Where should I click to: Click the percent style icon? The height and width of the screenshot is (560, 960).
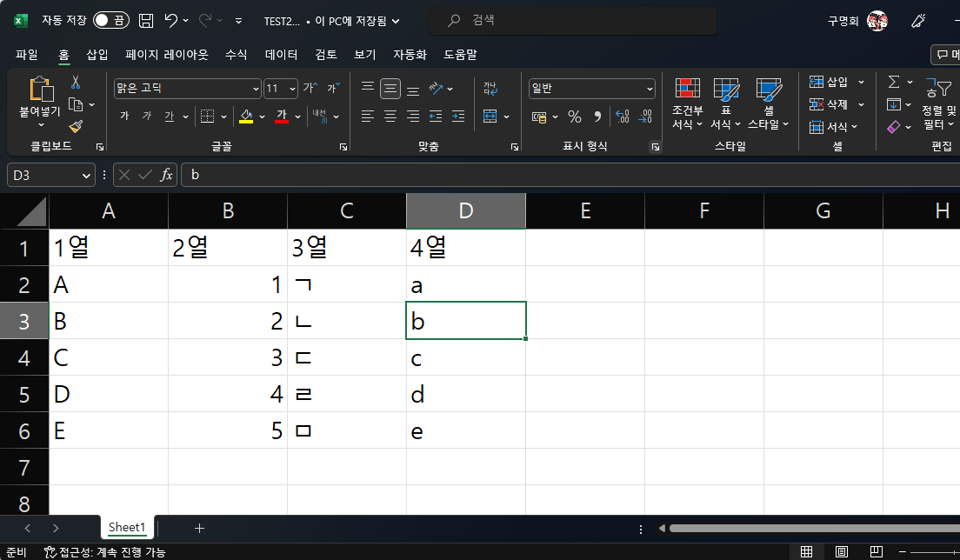(x=574, y=117)
